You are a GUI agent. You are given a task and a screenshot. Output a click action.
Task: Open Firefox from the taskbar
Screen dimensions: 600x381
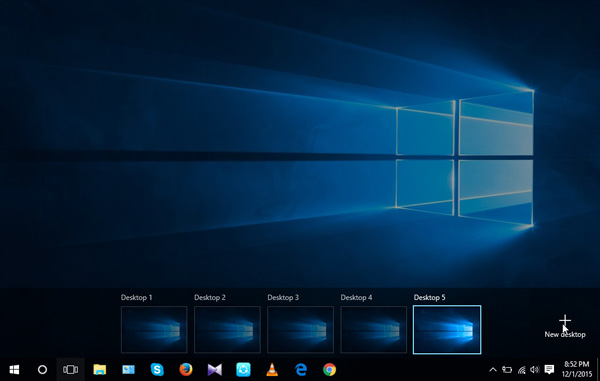click(x=186, y=370)
